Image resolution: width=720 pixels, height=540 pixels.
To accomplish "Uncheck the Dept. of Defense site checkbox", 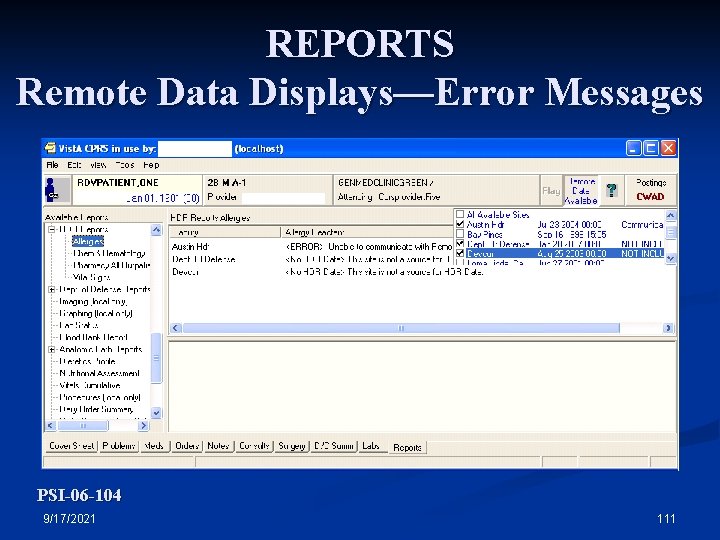I will coord(460,243).
